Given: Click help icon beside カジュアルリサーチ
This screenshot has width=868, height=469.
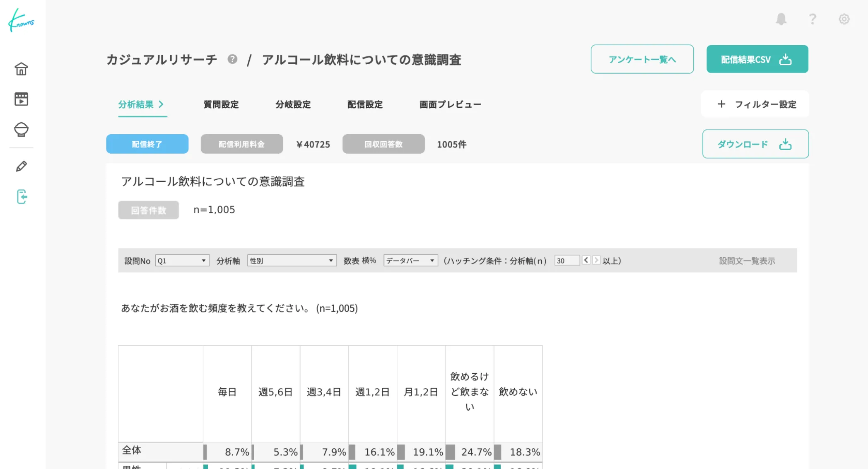Looking at the screenshot, I should [232, 59].
